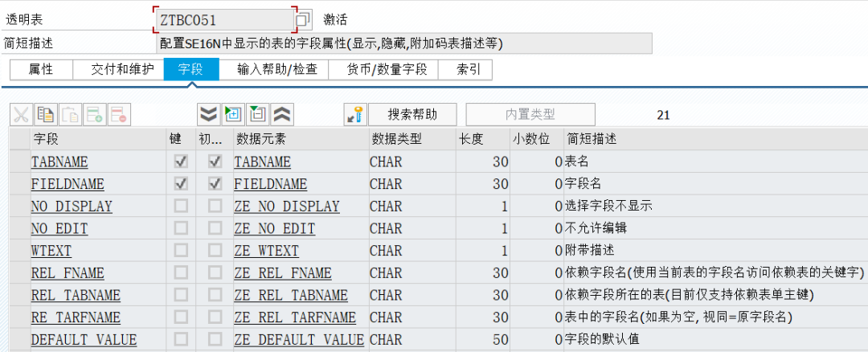868x352 pixels.
Task: Open the 货币/数量字段 tab
Action: pos(383,70)
